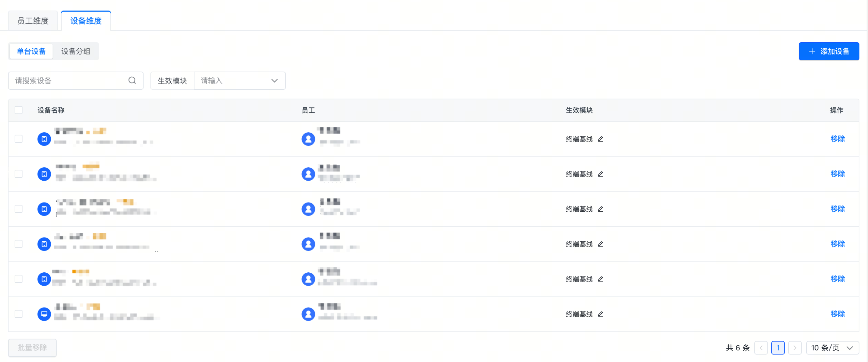
Task: Toggle the select-all header checkbox
Action: click(19, 110)
